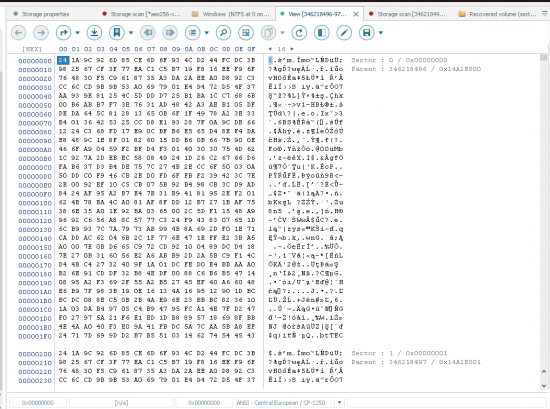Click the back navigation arrow icon
550x409 pixels.
(x=19, y=33)
